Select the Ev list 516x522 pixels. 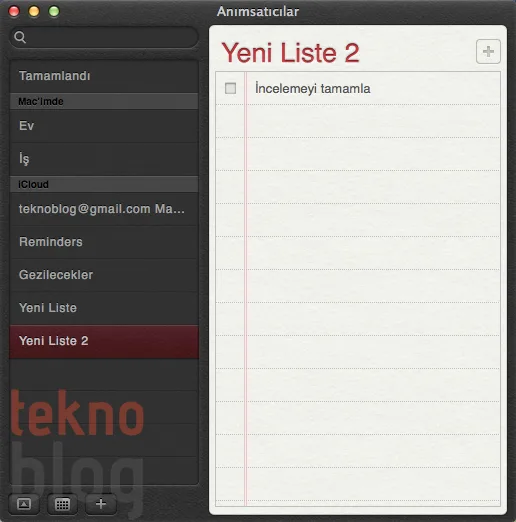pyautogui.click(x=104, y=126)
